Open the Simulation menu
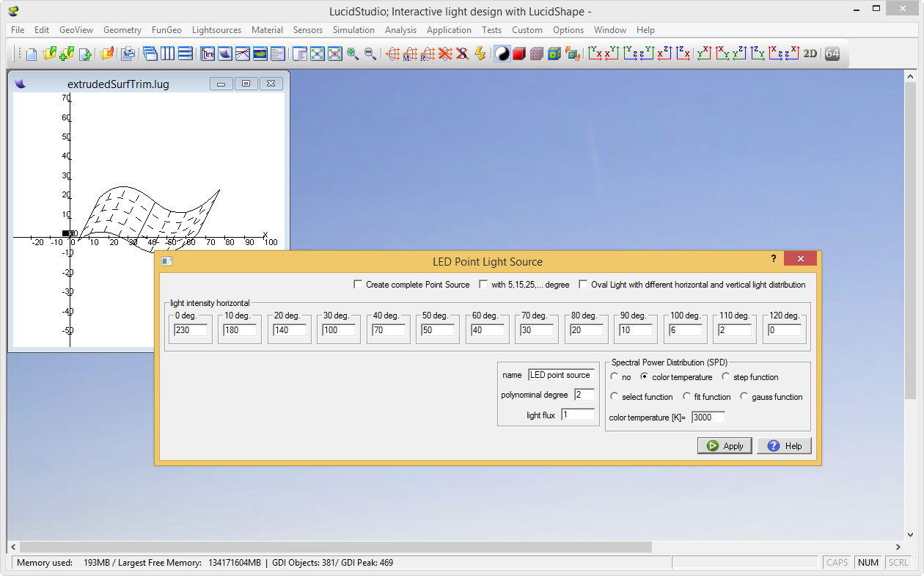The image size is (924, 576). (353, 30)
